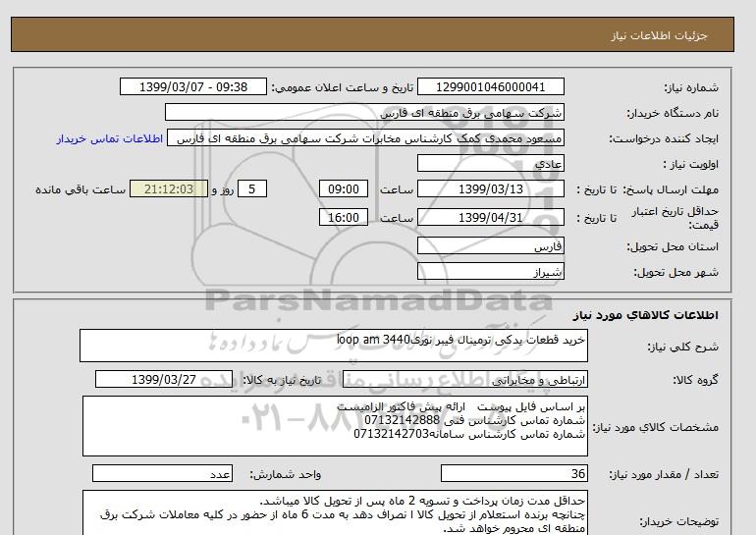756x535 pixels.
Task: Click the system expert phone number 07132142703
Action: click(391, 434)
